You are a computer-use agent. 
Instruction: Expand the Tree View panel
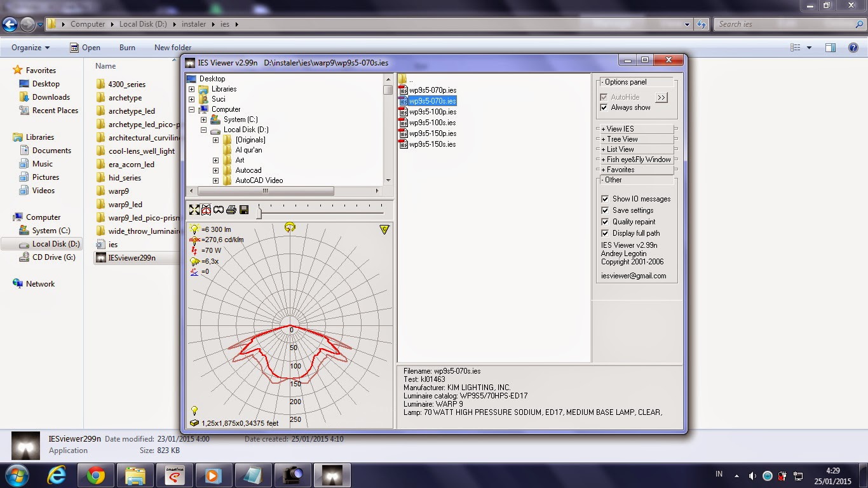pos(637,139)
